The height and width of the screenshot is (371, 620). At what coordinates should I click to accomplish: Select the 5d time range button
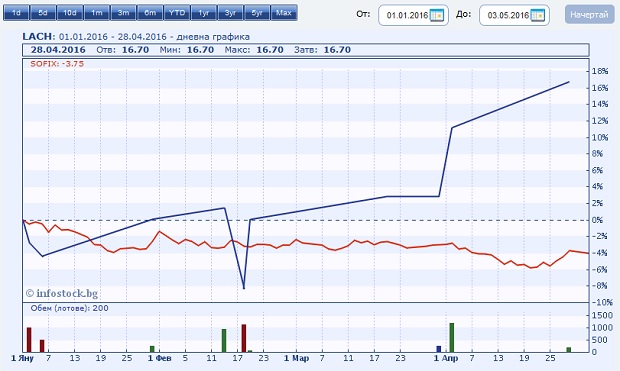point(43,13)
